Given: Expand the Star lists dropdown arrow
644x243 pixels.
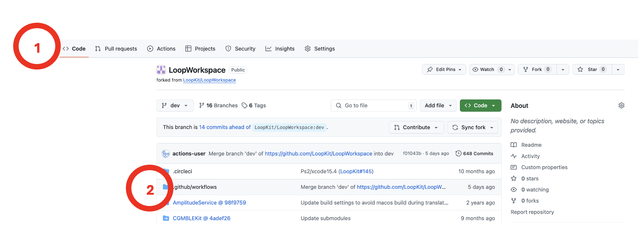Looking at the screenshot, I should (x=618, y=70).
